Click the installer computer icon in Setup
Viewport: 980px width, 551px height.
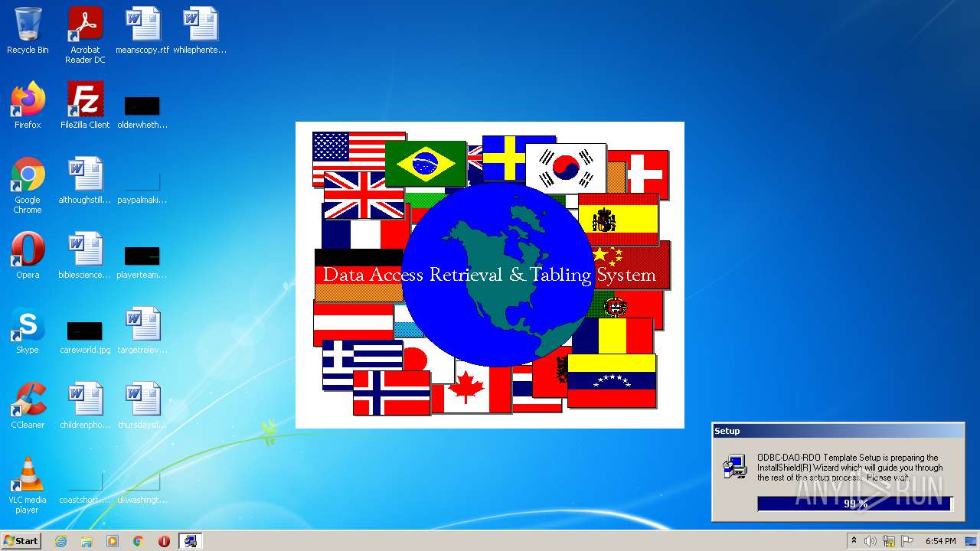735,466
